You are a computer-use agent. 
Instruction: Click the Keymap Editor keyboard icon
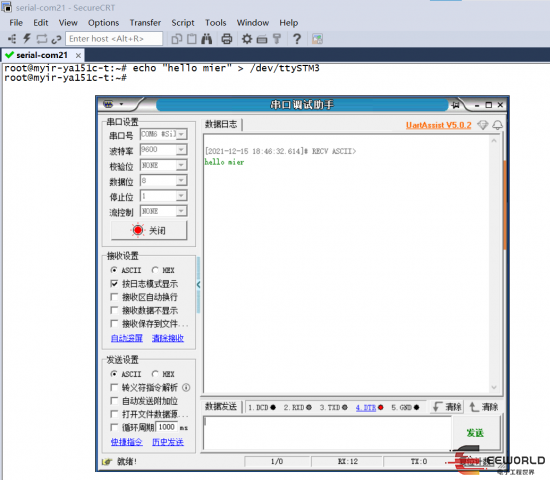tap(262, 39)
